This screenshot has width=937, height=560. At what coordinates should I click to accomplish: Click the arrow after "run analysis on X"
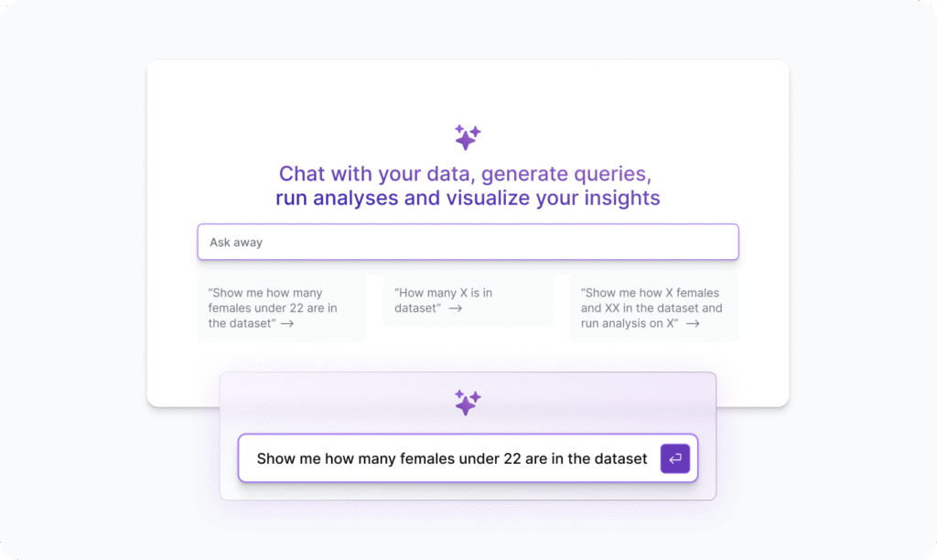pos(693,323)
